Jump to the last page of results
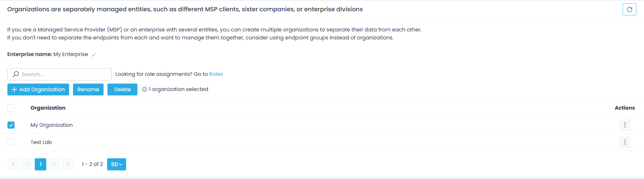644x179 pixels. point(68,164)
